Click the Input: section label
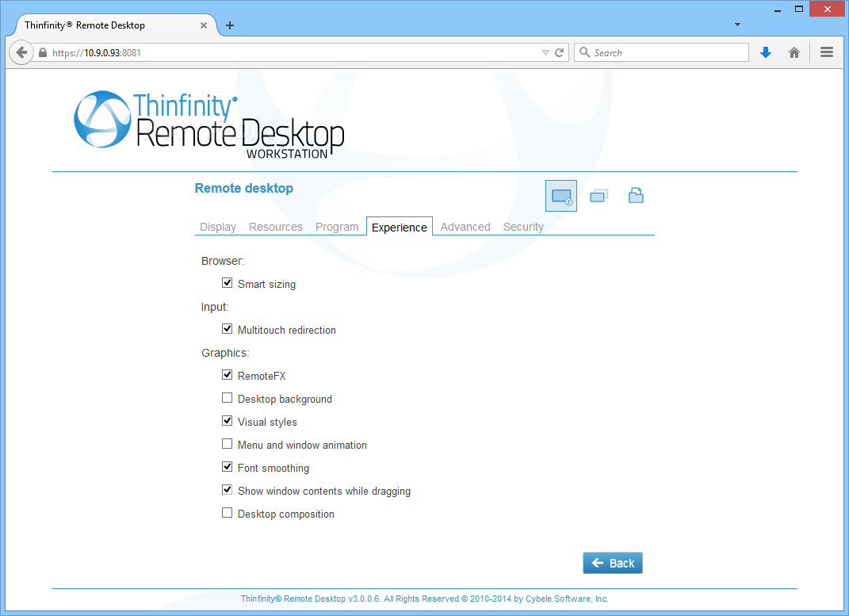The height and width of the screenshot is (616, 849). pos(215,307)
